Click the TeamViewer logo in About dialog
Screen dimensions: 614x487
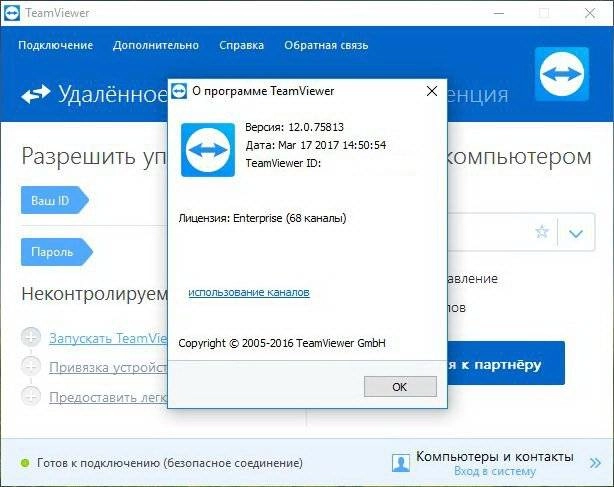pos(208,150)
